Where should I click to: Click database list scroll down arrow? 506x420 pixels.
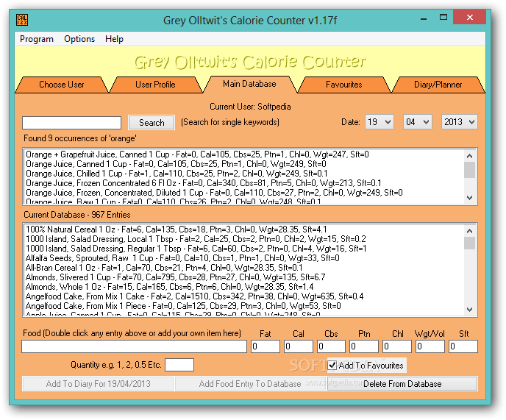(x=469, y=309)
